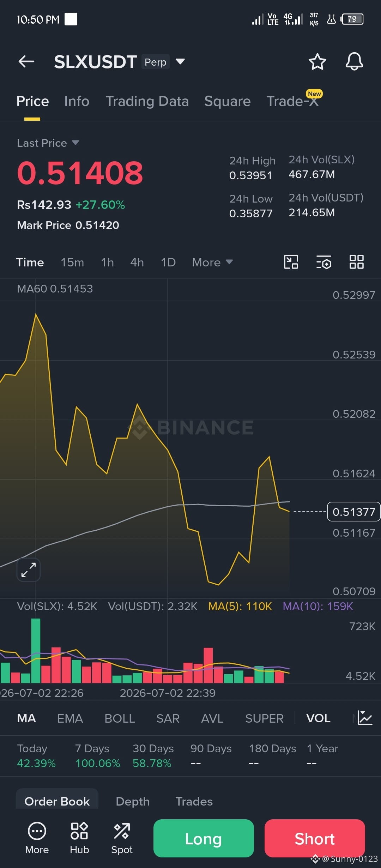The height and width of the screenshot is (868, 381).
Task: Tap the 24h High value 0.53951
Action: point(250,175)
